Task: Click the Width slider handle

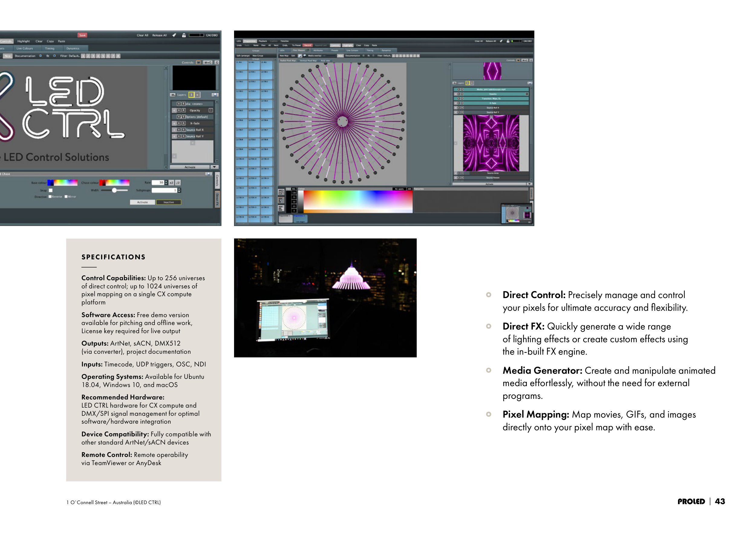Action: 114,190
